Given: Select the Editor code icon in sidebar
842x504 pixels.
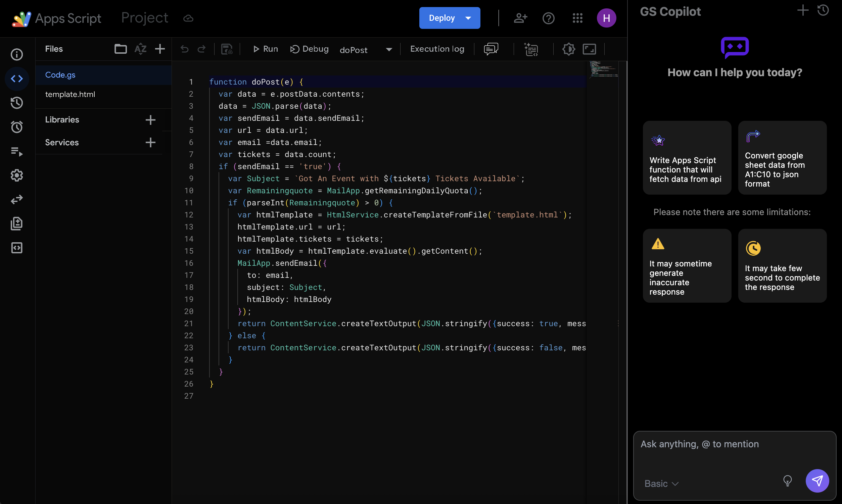Looking at the screenshot, I should (17, 79).
